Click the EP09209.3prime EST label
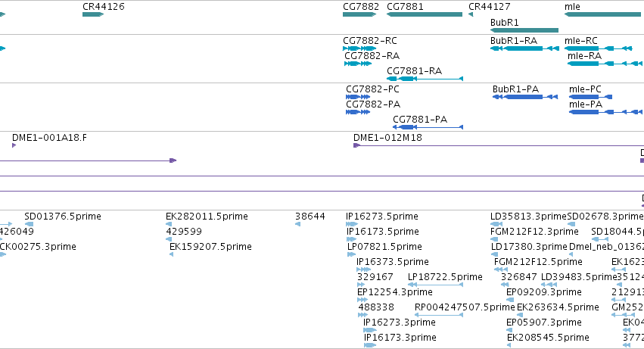 pyautogui.click(x=544, y=293)
